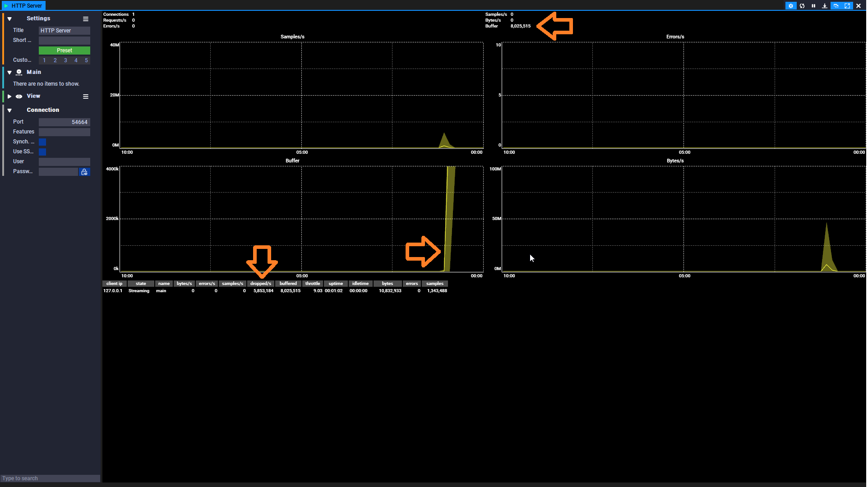Toggle the Synch. checkbox
The image size is (868, 487).
[x=42, y=142]
